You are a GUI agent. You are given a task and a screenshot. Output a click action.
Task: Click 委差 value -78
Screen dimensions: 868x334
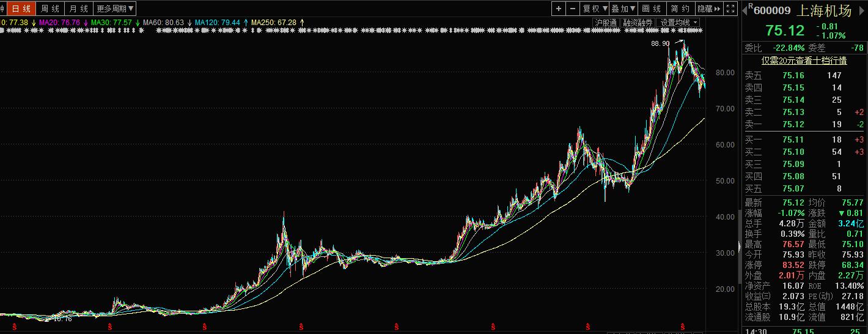coord(857,48)
